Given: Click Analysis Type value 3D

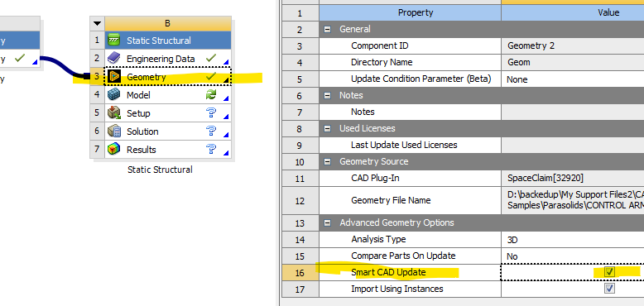Looking at the screenshot, I should point(573,240).
